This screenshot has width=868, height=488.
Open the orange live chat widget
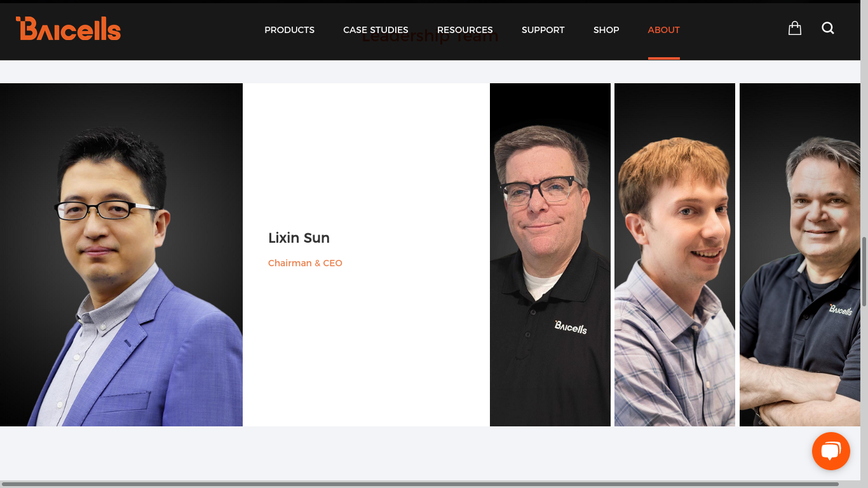(831, 451)
